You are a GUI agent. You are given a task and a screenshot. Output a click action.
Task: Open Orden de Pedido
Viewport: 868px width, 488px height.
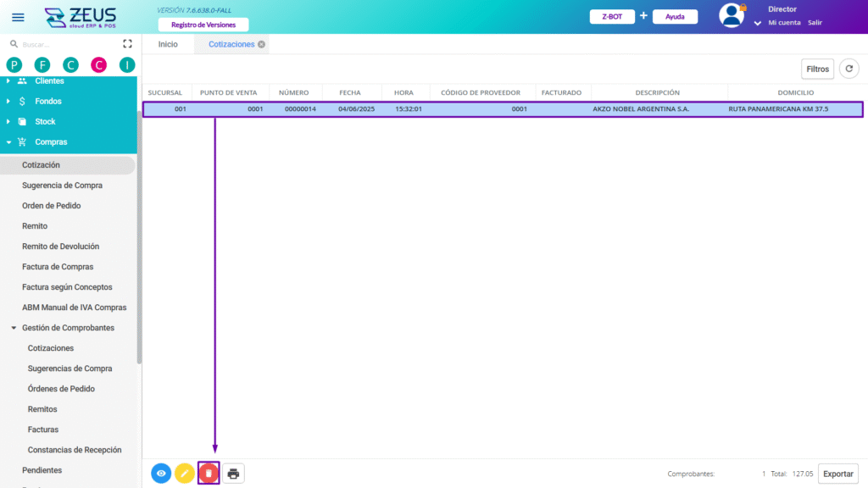52,206
